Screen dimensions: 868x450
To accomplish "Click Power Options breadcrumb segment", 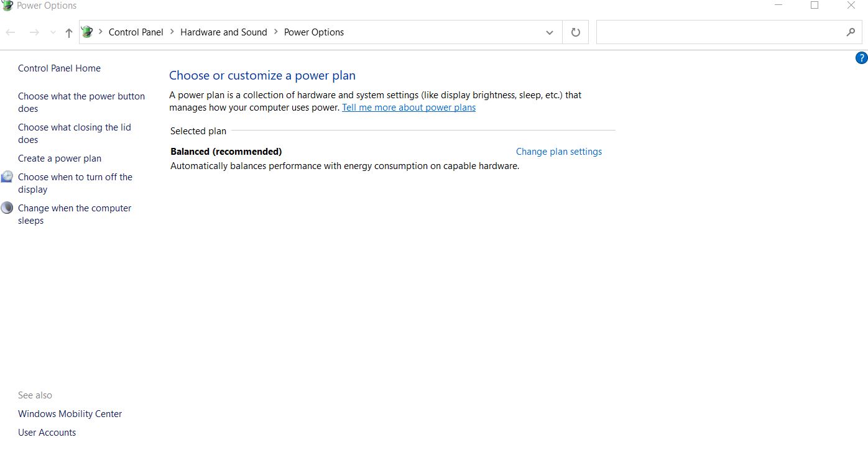I will (314, 32).
